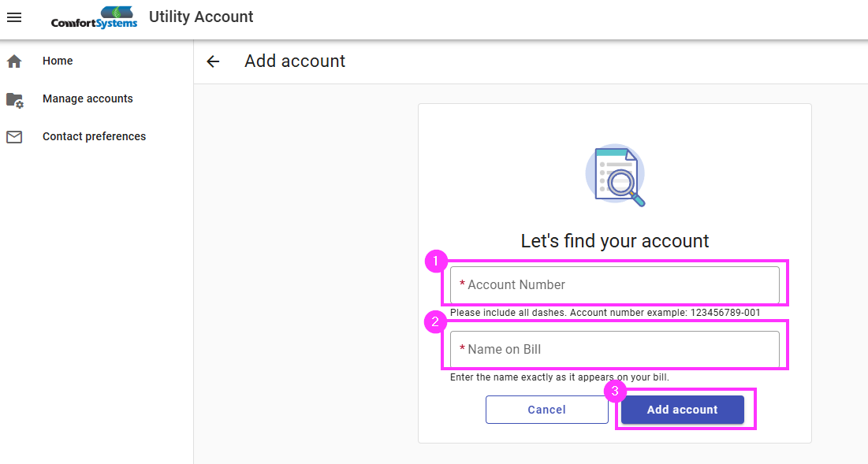
Task: Select the Home menu item
Action: 57,61
